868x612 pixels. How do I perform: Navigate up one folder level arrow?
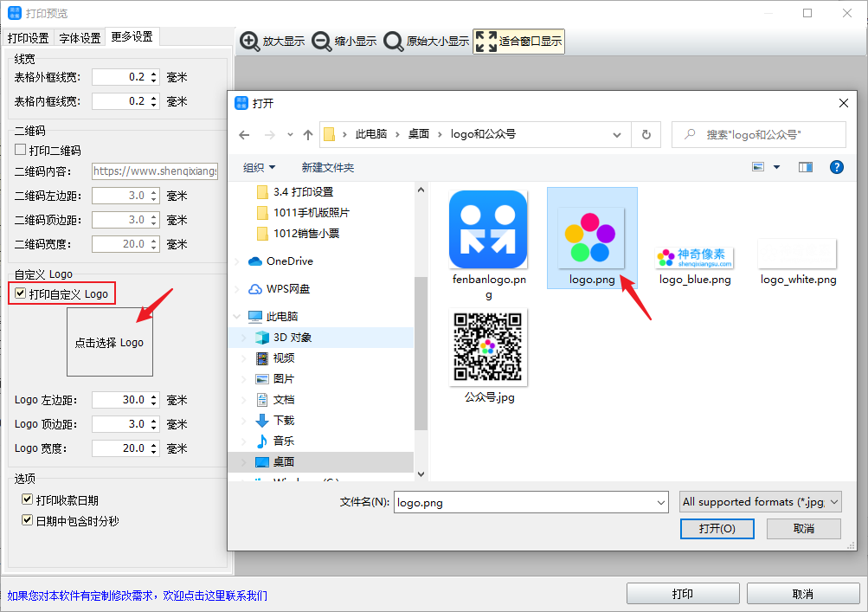(x=308, y=135)
